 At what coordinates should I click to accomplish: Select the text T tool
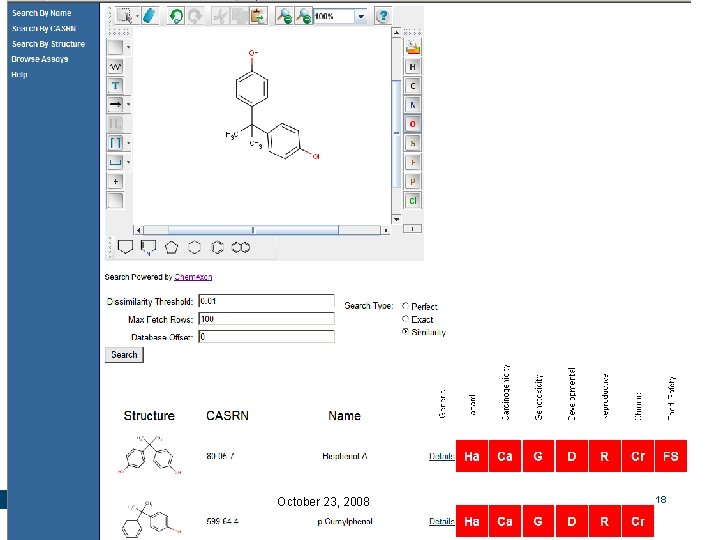tap(115, 85)
